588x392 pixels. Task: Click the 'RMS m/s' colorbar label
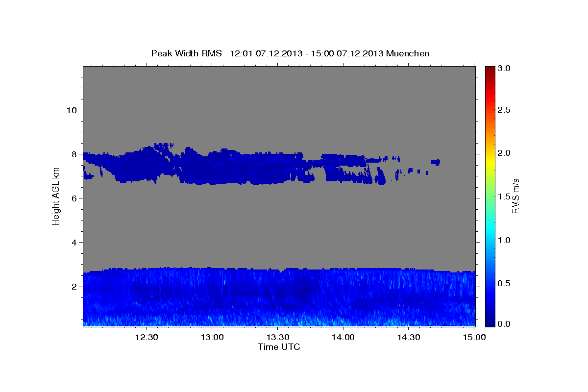pos(515,196)
